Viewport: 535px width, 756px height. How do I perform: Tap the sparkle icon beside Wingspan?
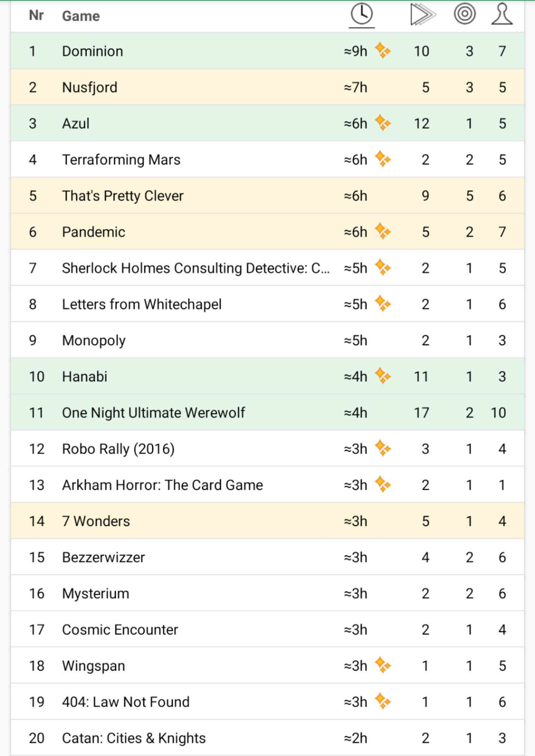point(383,665)
